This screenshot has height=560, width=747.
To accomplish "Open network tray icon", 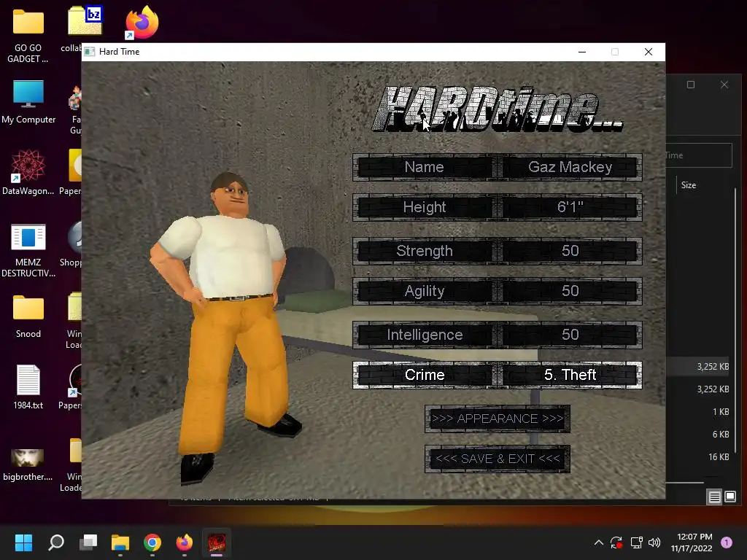I will coord(636,542).
